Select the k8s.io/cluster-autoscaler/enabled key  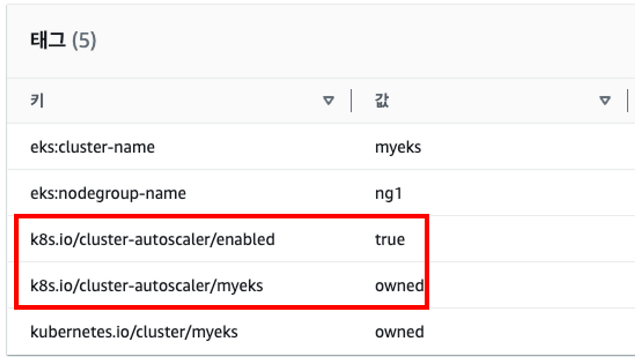(152, 240)
